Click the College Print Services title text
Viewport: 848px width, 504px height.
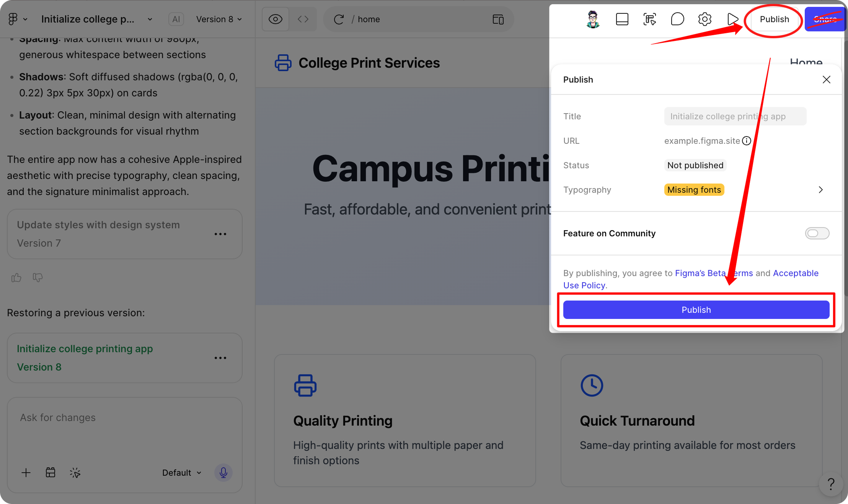tap(369, 63)
